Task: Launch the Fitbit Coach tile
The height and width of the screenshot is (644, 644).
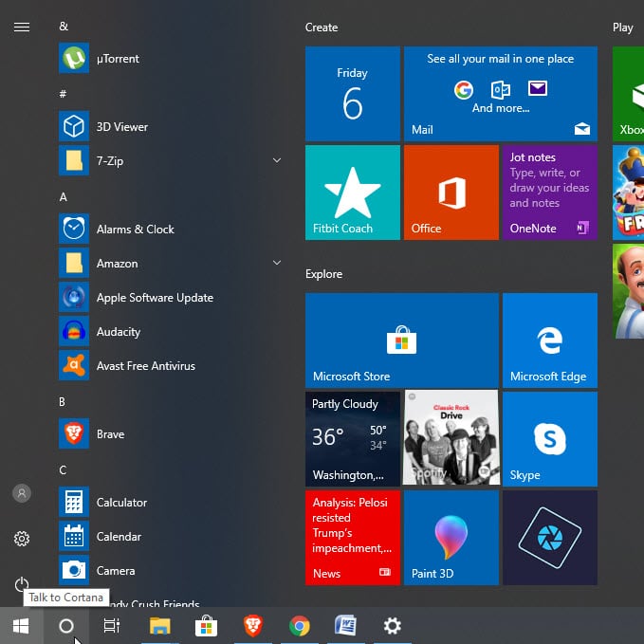Action: pyautogui.click(x=353, y=193)
